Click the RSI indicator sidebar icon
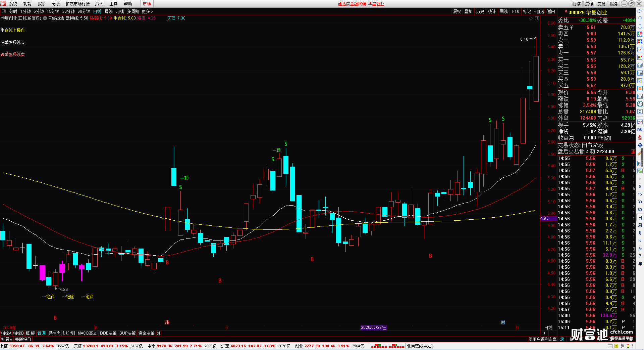Image resolution: width=644 pixels, height=350 pixels. point(640,130)
